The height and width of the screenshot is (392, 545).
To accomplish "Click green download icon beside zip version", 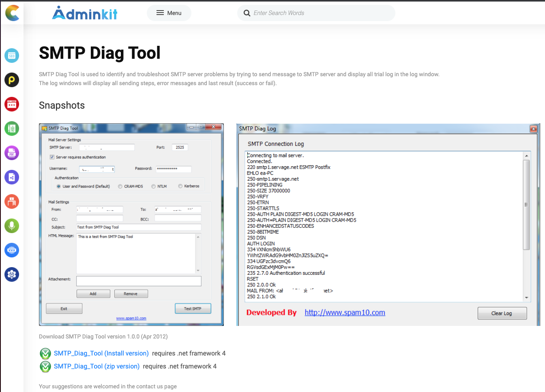I will click(x=45, y=366).
